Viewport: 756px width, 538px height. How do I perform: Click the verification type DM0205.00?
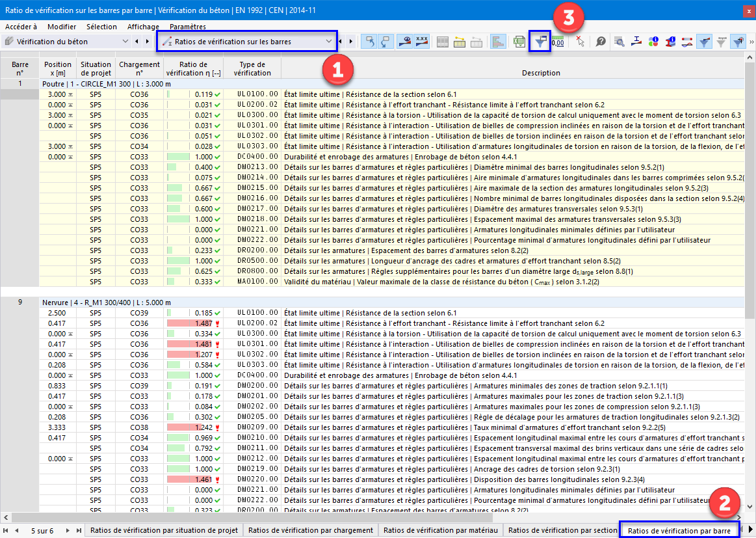click(x=257, y=417)
